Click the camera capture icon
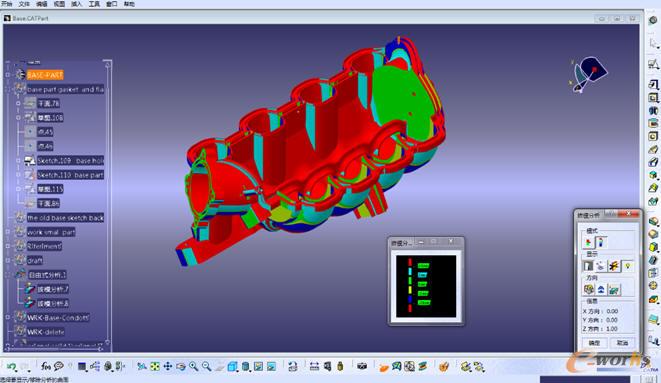Screen dimensions: 661x383 coord(362,367)
